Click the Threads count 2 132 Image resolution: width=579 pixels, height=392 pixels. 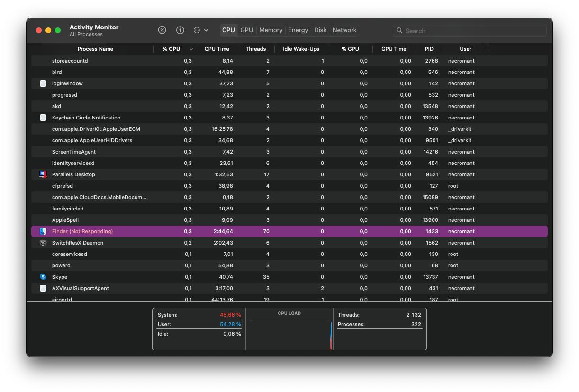tap(414, 315)
